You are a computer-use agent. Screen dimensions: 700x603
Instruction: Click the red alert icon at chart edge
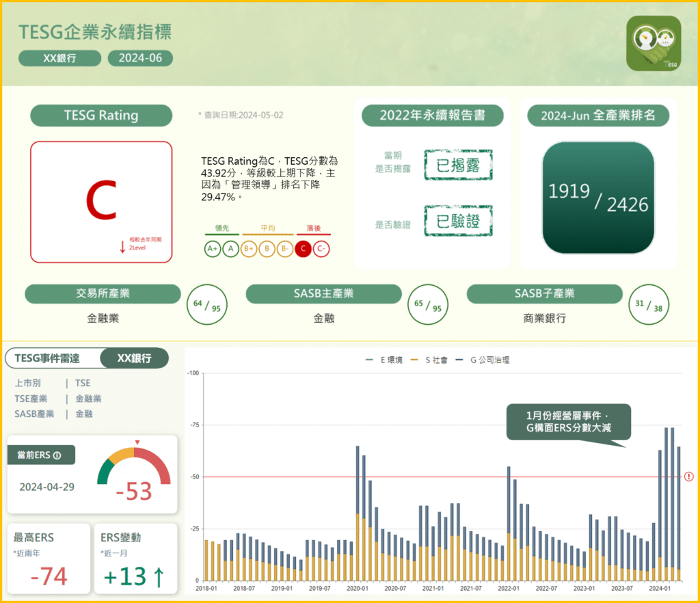click(688, 477)
